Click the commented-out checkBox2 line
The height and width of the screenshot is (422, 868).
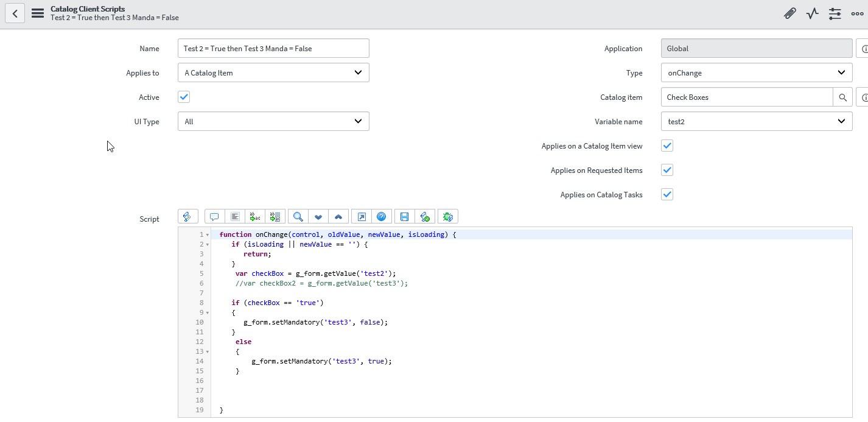[x=321, y=283]
